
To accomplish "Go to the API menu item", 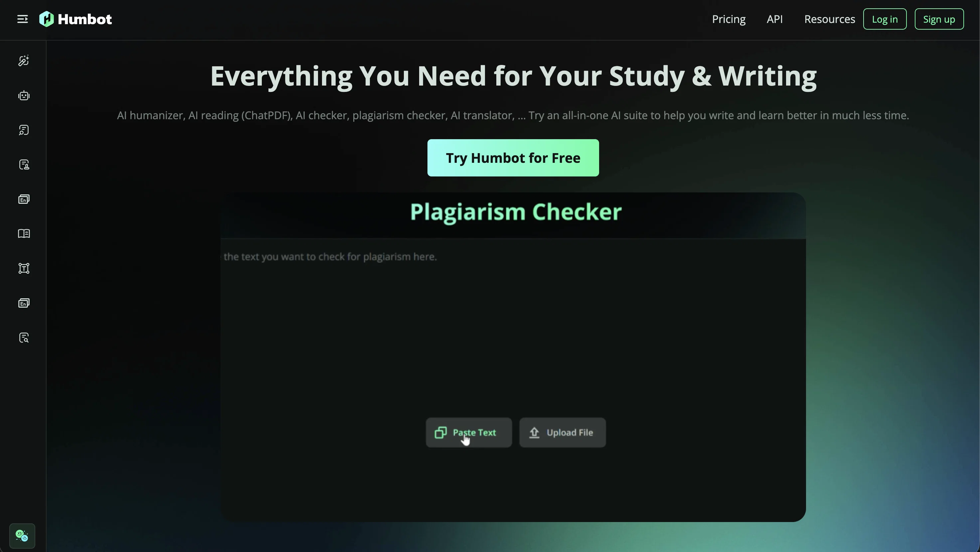I will point(774,19).
